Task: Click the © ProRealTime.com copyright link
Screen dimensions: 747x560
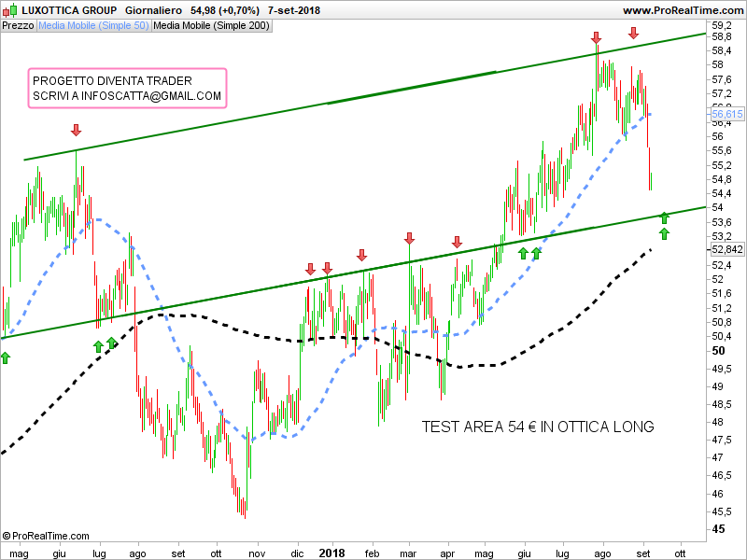Action: [x=46, y=536]
